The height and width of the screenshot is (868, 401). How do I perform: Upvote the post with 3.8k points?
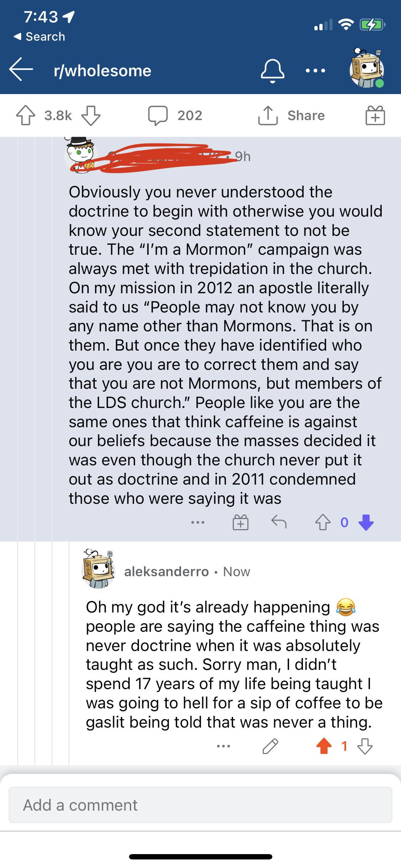(25, 115)
